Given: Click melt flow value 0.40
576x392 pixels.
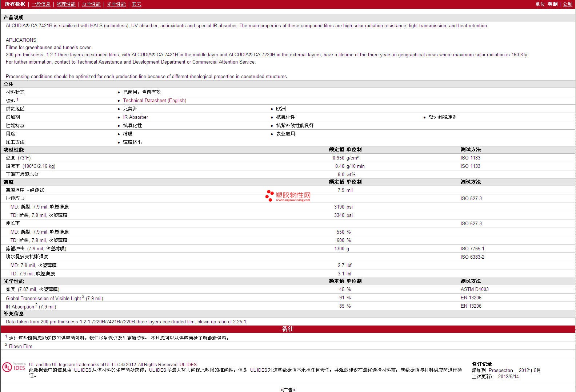Looking at the screenshot, I should (x=340, y=166).
